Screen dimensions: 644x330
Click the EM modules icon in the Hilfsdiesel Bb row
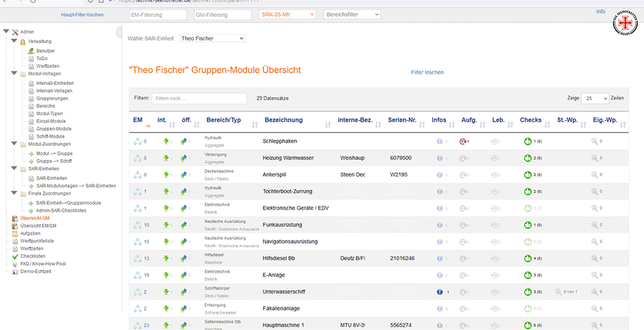click(138, 258)
